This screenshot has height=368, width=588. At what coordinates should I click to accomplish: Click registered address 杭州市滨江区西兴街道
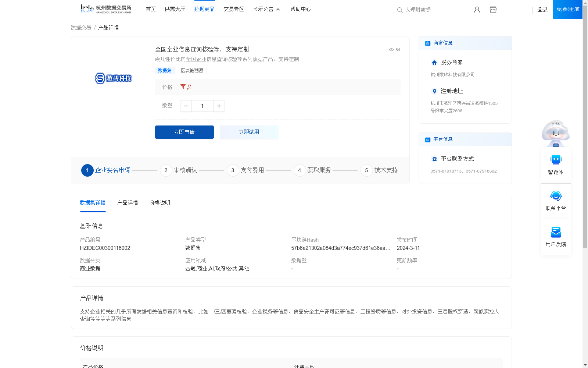pyautogui.click(x=464, y=107)
